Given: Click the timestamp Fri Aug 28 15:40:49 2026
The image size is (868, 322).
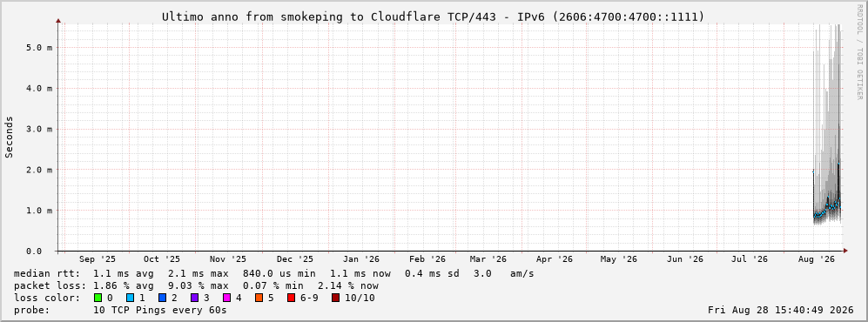Looking at the screenshot, I should [781, 311].
